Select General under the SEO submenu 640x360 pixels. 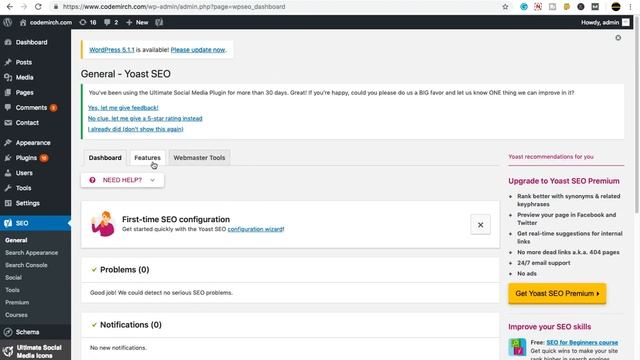tap(16, 240)
